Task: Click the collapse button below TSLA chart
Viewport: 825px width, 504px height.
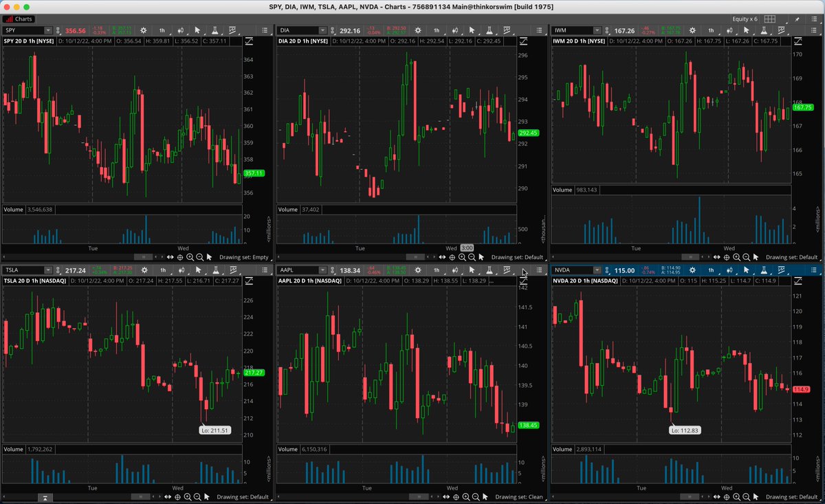Action: point(45,496)
